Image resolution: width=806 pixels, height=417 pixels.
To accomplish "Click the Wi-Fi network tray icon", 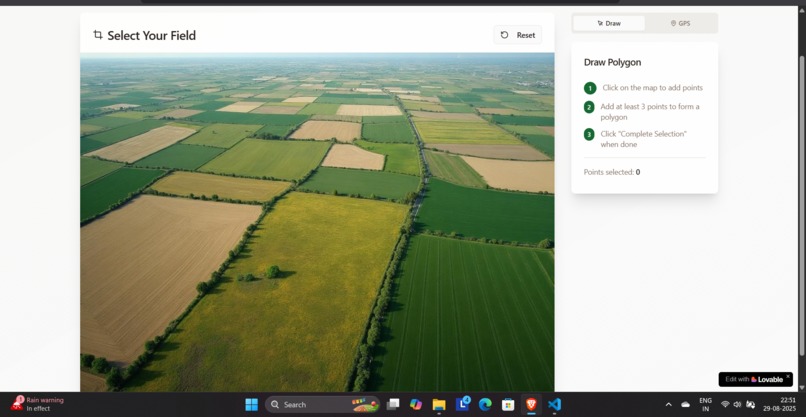I will click(725, 405).
